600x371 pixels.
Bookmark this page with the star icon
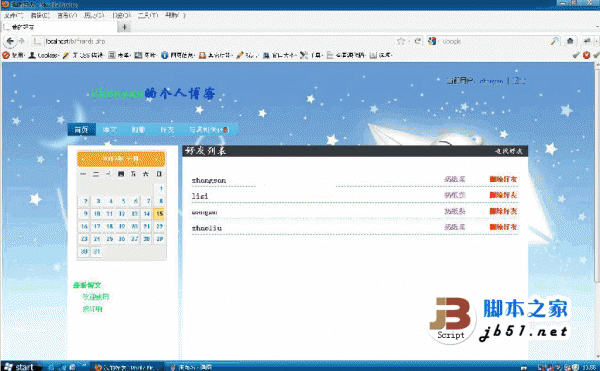(x=401, y=41)
